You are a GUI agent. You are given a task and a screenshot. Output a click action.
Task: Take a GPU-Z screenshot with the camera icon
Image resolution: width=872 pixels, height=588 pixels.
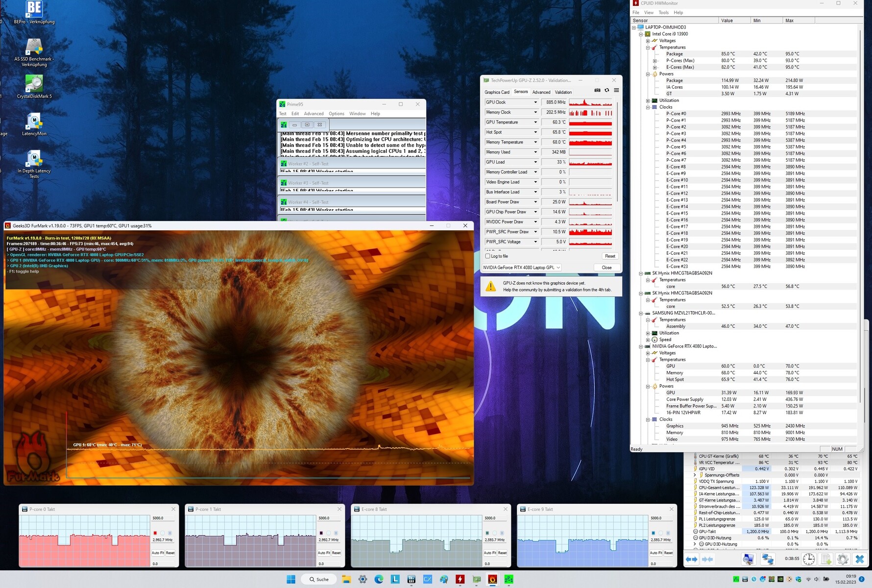tap(597, 90)
